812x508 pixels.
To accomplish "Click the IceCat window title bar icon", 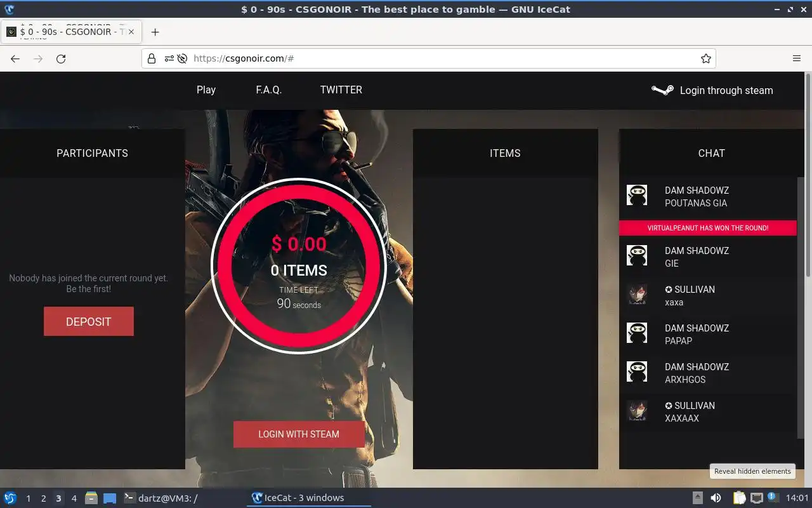I will [9, 10].
